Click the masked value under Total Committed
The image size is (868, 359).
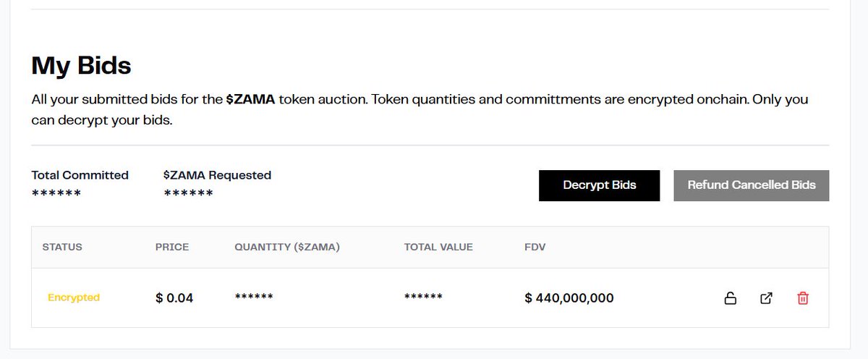pyautogui.click(x=56, y=194)
